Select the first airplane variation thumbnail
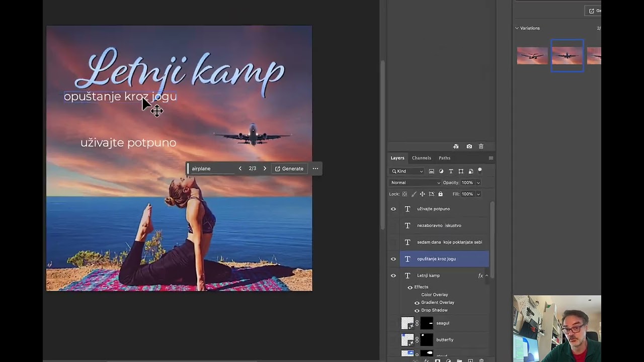Image resolution: width=644 pixels, height=362 pixels. click(x=532, y=55)
